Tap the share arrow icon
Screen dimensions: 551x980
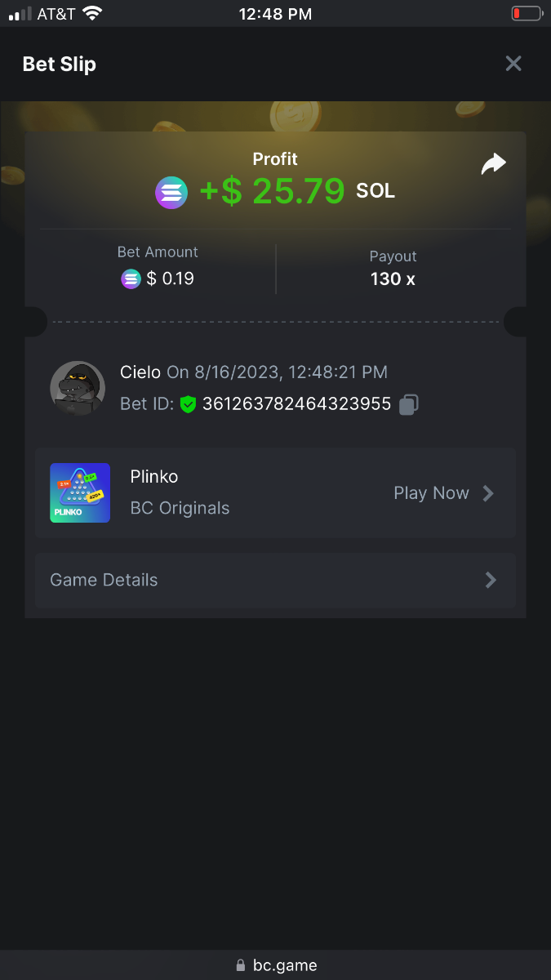[x=493, y=164]
